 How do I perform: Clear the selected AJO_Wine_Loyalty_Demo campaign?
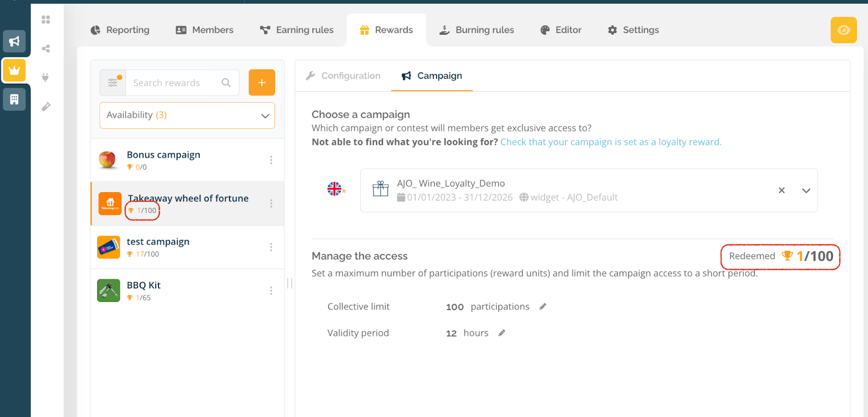(781, 191)
